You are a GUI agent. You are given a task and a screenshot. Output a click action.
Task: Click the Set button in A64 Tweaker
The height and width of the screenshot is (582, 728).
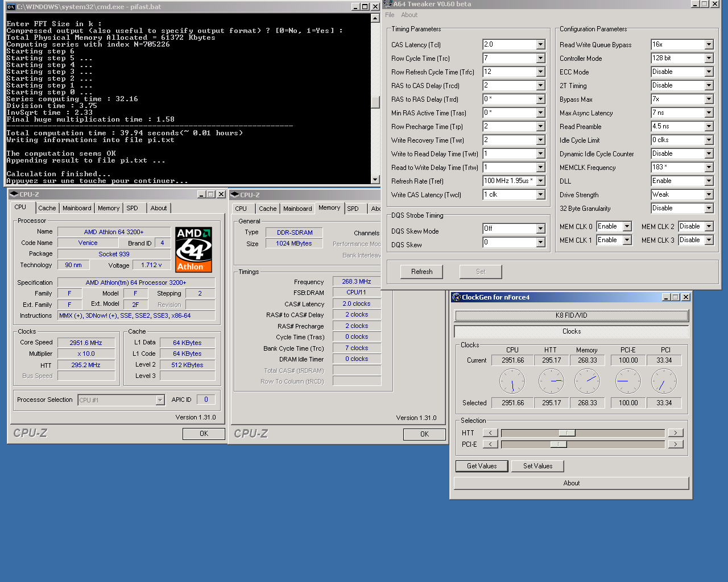click(481, 272)
